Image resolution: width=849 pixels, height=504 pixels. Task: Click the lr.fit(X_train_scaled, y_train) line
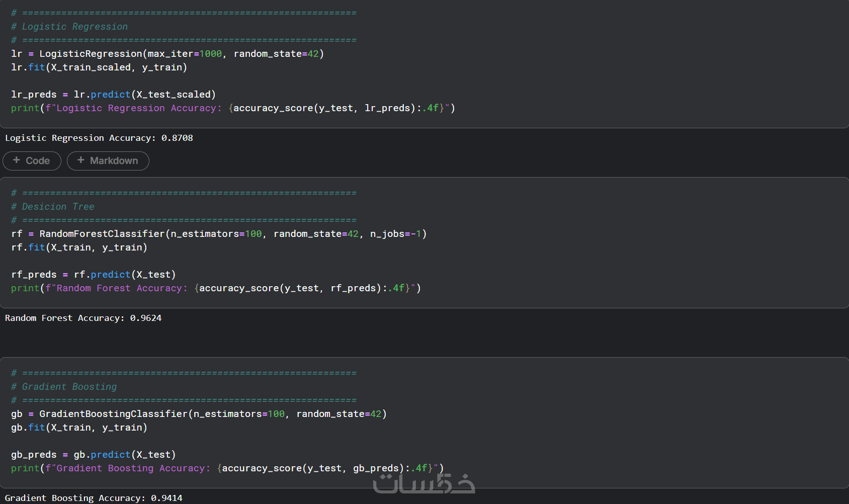pyautogui.click(x=99, y=67)
